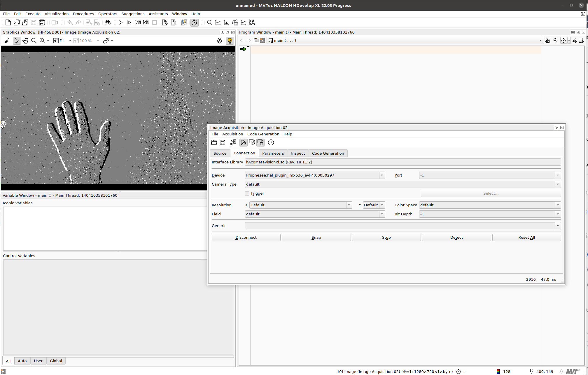Open the Procedures menu
The image size is (588, 375).
click(x=83, y=14)
